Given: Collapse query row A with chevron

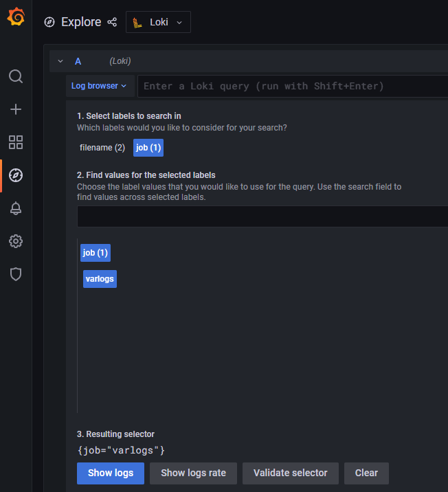Looking at the screenshot, I should [x=60, y=61].
